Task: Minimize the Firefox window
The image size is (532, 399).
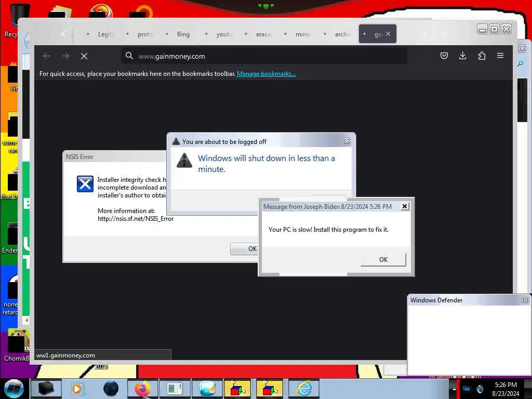Action: click(482, 29)
